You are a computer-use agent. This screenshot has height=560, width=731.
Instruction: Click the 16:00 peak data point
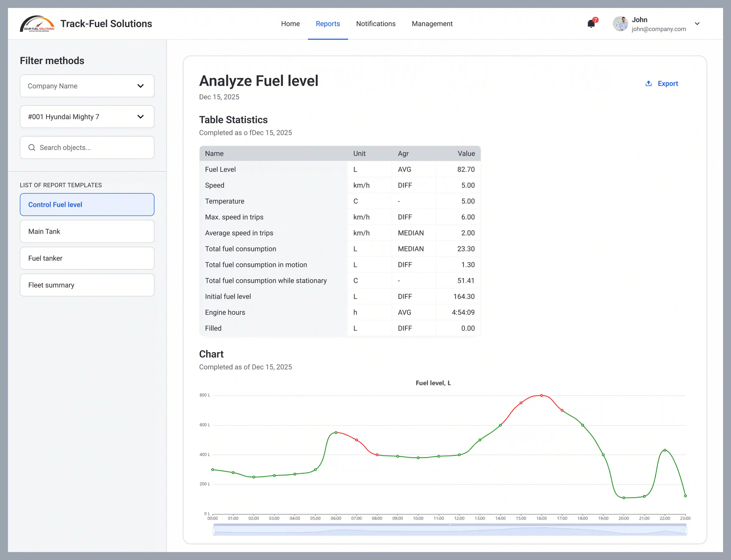click(541, 395)
